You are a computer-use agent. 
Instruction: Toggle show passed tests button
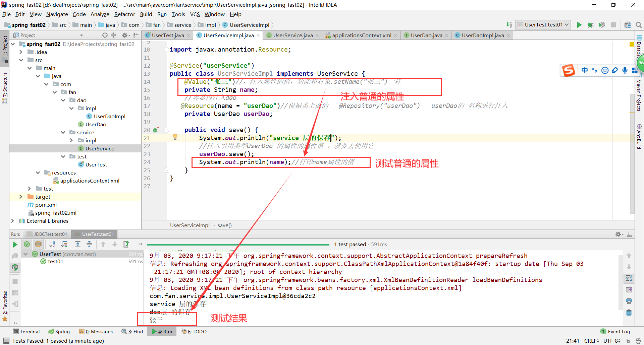[x=27, y=244]
